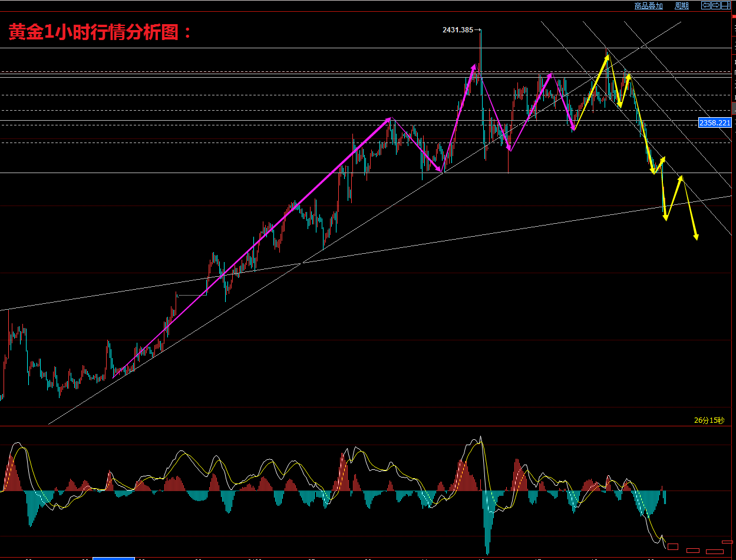Click the right arrow navigation icon
The height and width of the screenshot is (560, 736).
[x=715, y=5]
